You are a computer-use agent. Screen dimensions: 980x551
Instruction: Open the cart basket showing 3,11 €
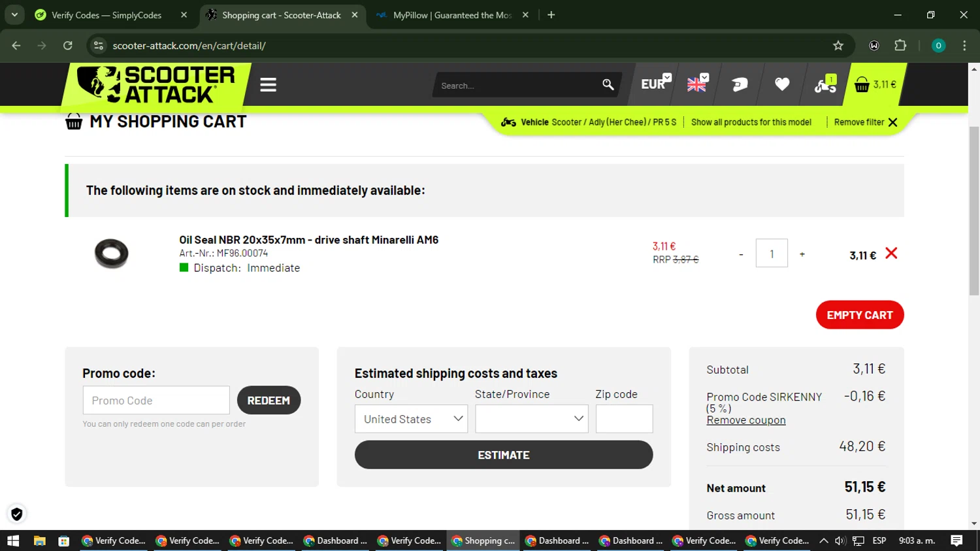pos(875,84)
